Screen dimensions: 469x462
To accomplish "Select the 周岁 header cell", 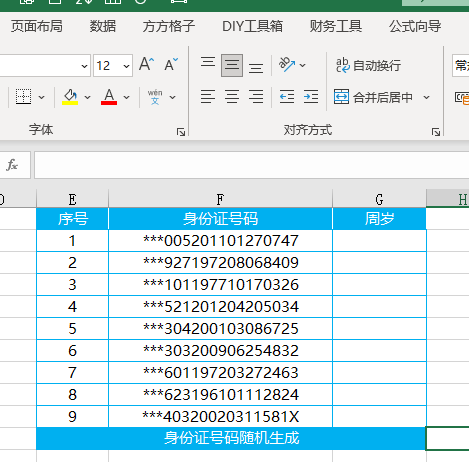I will 379,219.
